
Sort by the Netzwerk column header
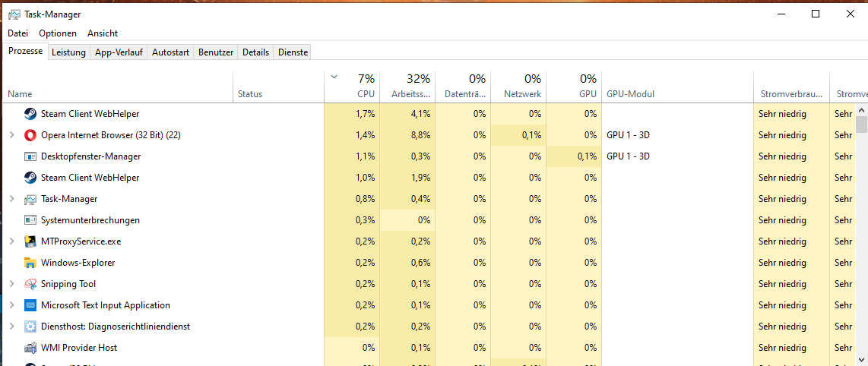[x=518, y=87]
